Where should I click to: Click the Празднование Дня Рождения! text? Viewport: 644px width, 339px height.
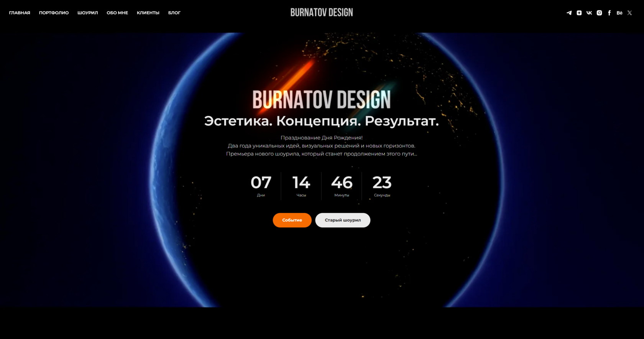click(x=322, y=138)
